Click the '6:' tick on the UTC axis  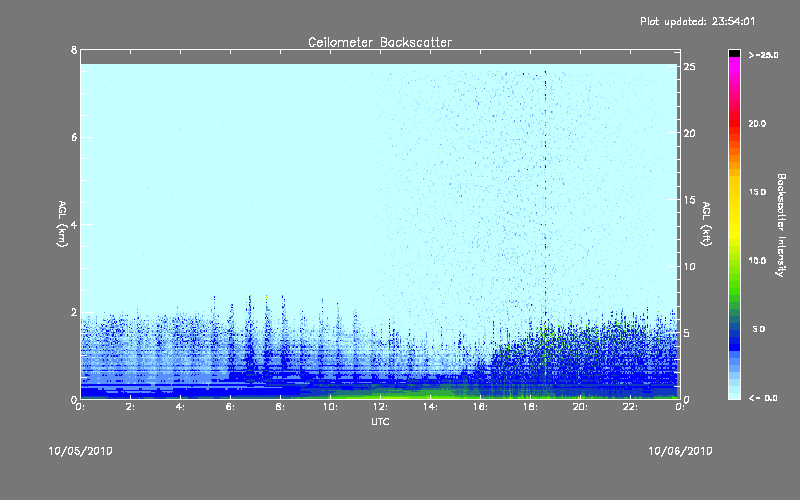click(x=230, y=407)
